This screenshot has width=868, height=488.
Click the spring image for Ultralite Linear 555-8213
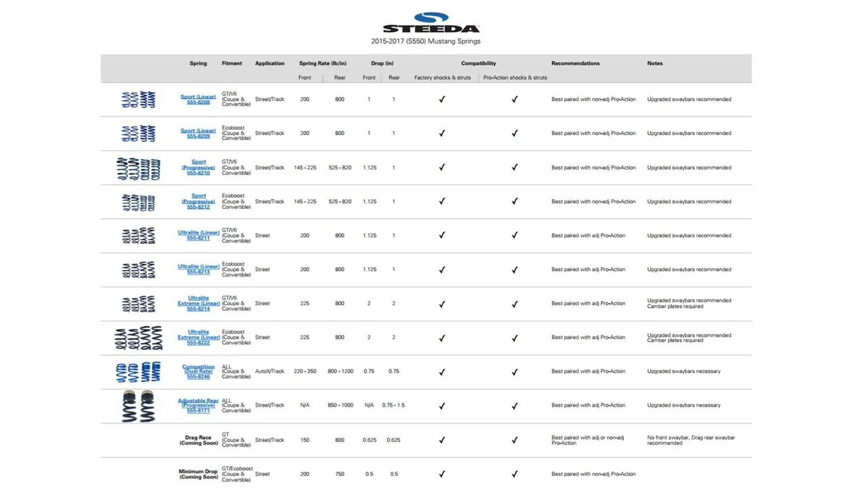tap(138, 270)
